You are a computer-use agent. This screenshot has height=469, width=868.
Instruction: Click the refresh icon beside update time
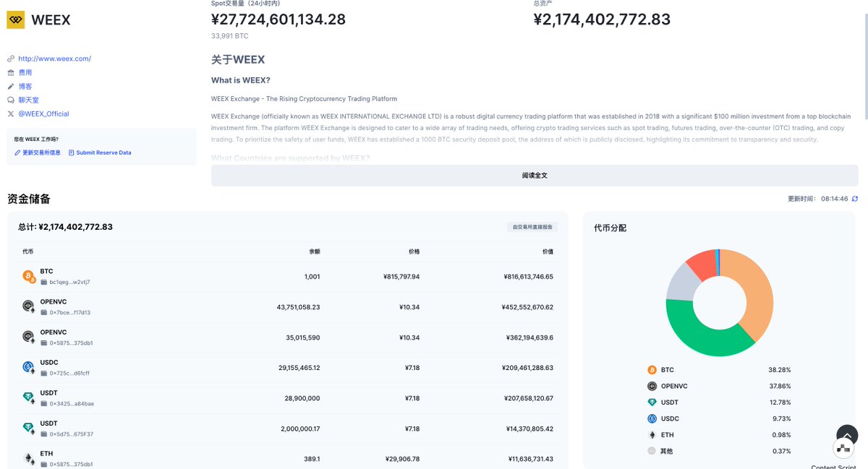click(x=855, y=199)
